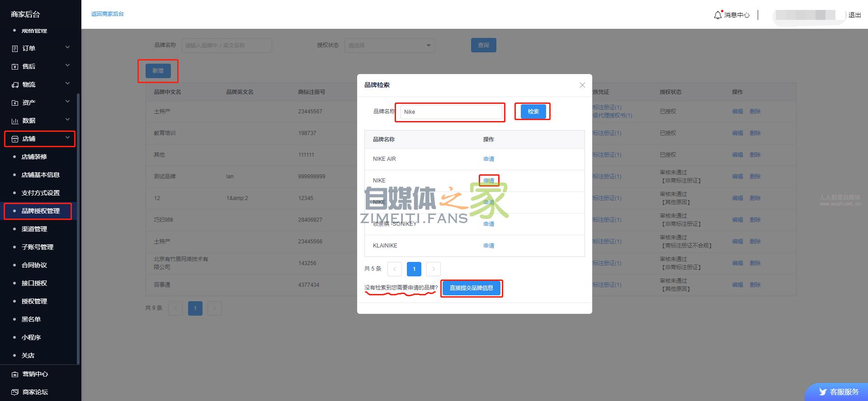Viewport: 868px width, 401px height.
Task: Click the 物流 truck icon
Action: tap(15, 84)
